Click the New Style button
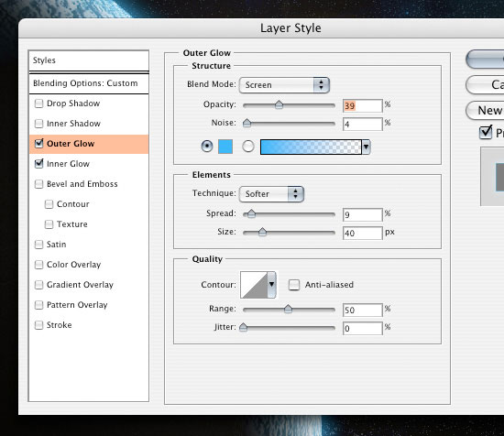Screen dimensions: 504x436 click(x=485, y=111)
